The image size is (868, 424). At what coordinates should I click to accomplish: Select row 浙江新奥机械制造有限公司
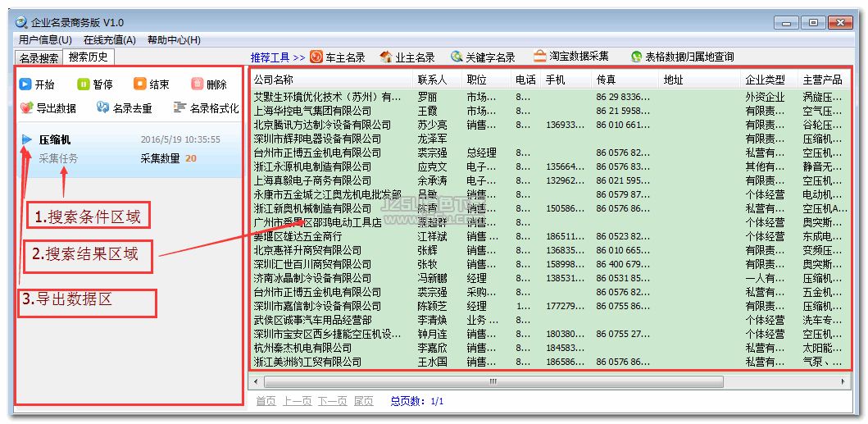(550, 208)
